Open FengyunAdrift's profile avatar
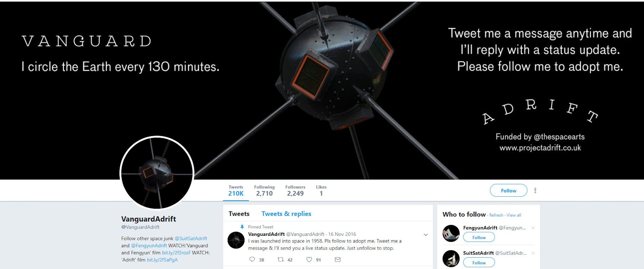644x269 pixels. (x=451, y=233)
